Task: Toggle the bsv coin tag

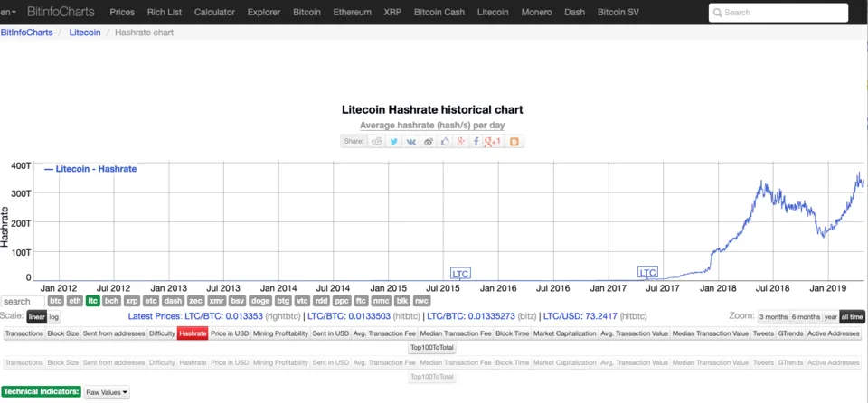Action: tap(237, 301)
